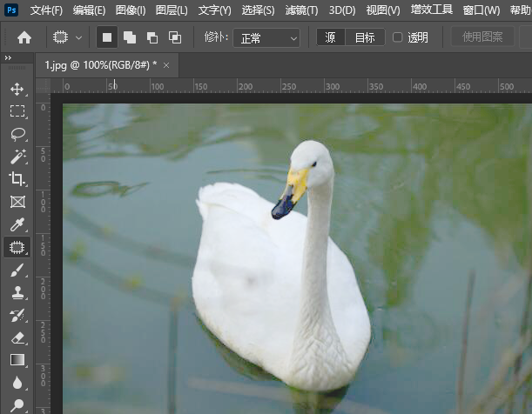Screen dimensions: 532x414
Task: Select the Eyedropper tool
Action: [17, 224]
